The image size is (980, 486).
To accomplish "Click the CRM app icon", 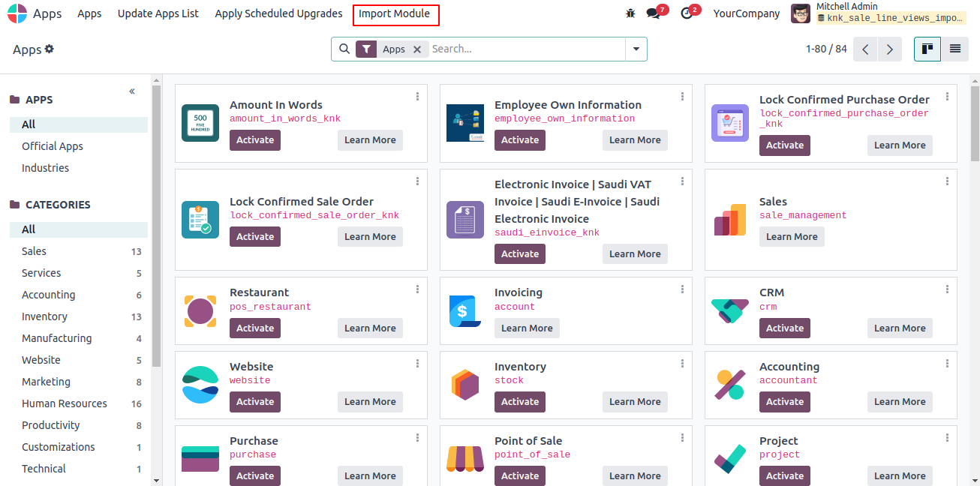I will pos(730,310).
